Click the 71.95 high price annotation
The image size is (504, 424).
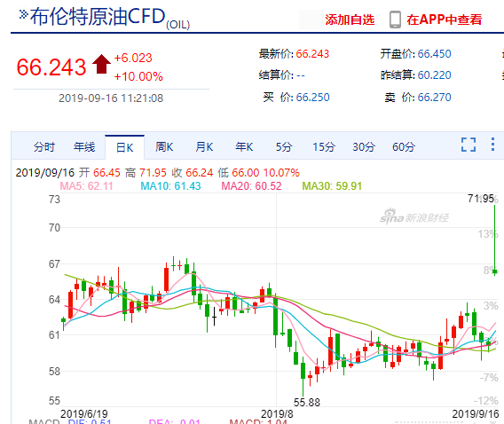[481, 199]
